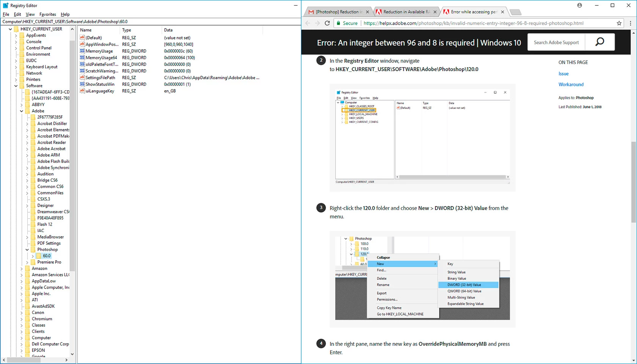Click the ScratchWarning DWORD value icon

pyautogui.click(x=82, y=71)
